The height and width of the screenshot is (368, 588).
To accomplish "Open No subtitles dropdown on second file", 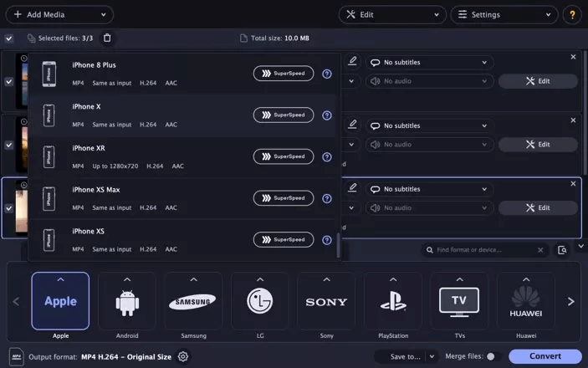I will click(429, 125).
